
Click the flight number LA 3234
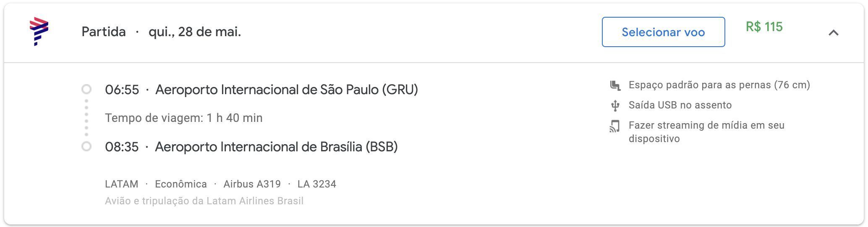(317, 184)
